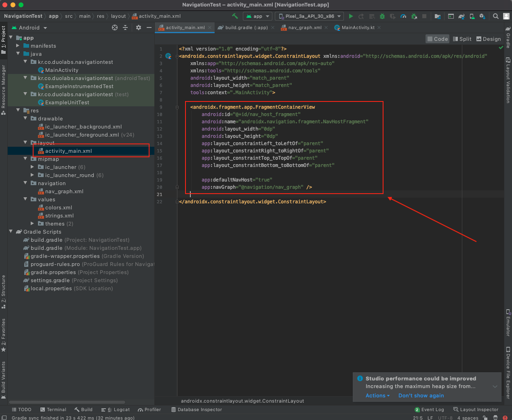The image size is (512, 420).
Task: Open the Terminal tool window tab
Action: click(53, 409)
